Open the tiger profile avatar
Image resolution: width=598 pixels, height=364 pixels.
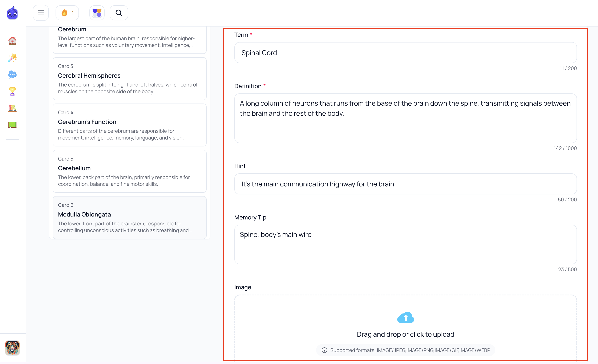(x=12, y=348)
